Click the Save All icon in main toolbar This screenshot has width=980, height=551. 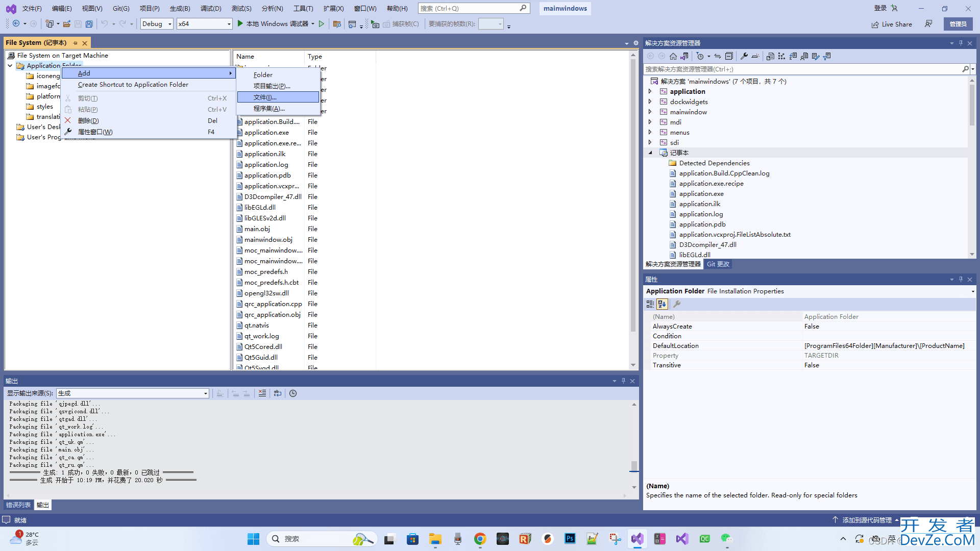coord(89,24)
